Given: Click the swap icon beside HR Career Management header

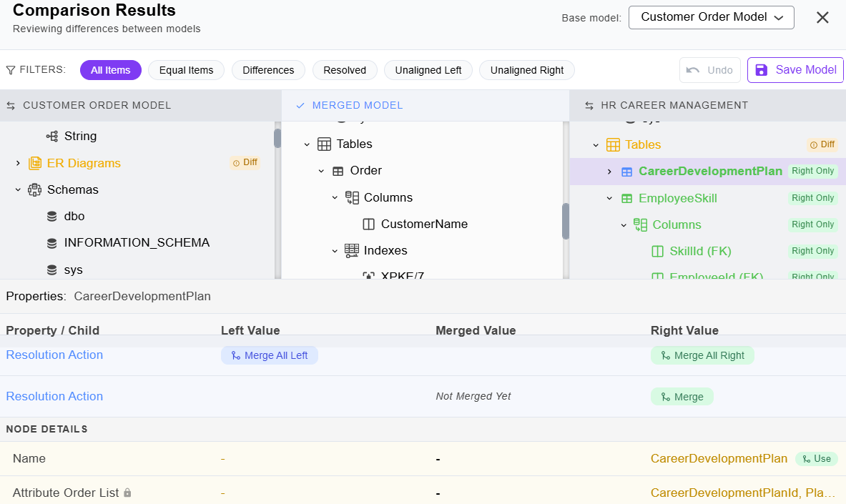Looking at the screenshot, I should pyautogui.click(x=589, y=106).
